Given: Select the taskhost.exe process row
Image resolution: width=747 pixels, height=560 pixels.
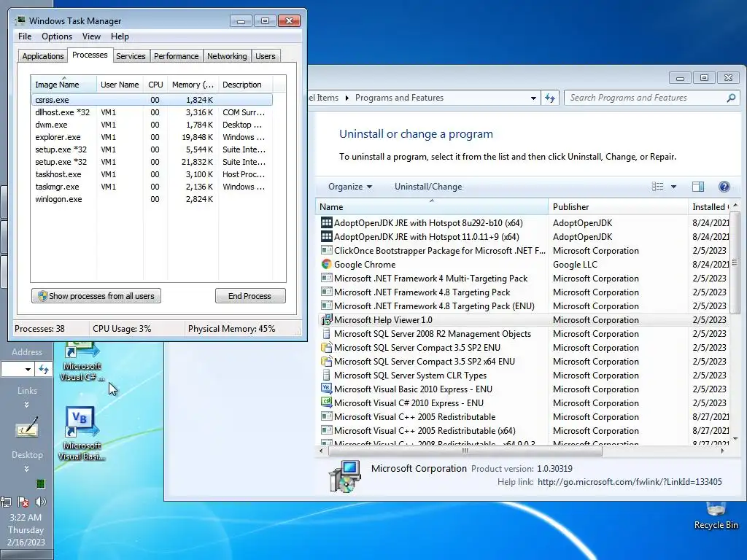Looking at the screenshot, I should click(x=152, y=174).
